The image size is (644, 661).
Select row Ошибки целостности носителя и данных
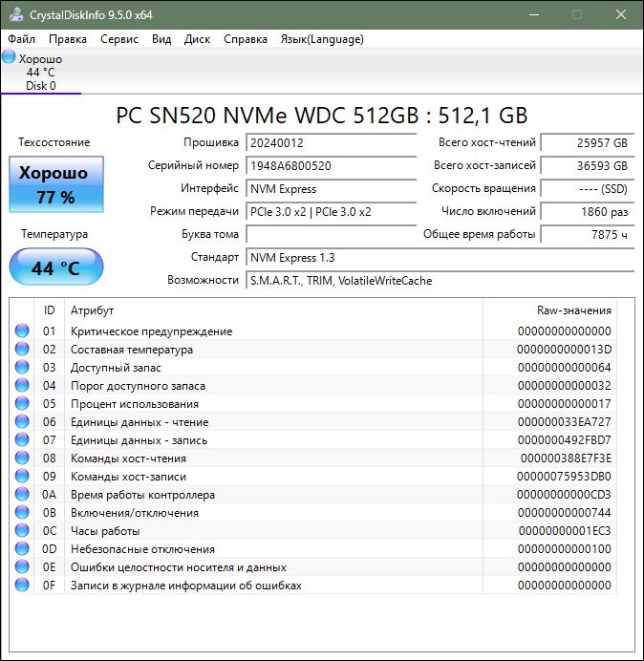[313, 566]
